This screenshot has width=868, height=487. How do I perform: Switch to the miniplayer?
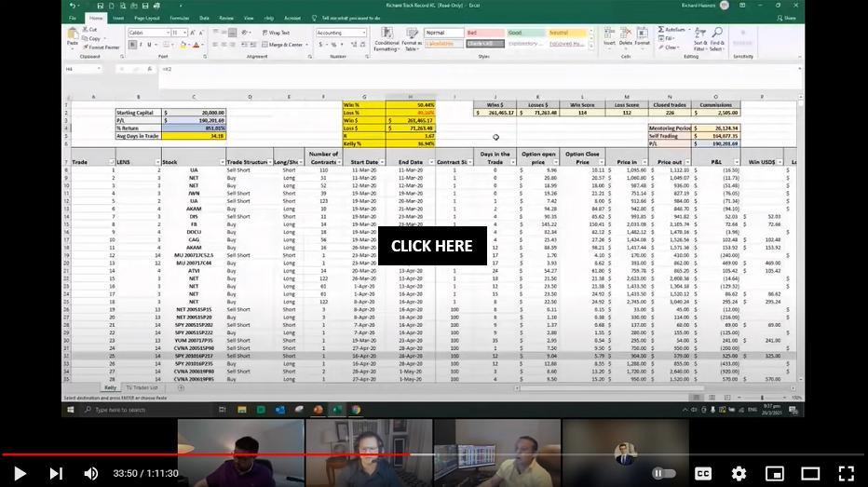775,473
